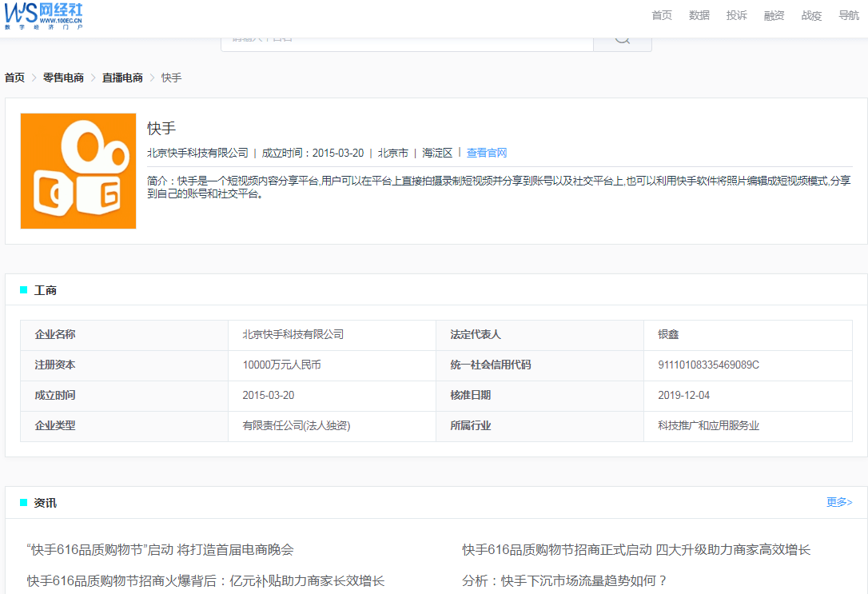Viewport: 868px width, 594px height.
Task: Click 成立时间：2015-03-20 in the header
Action: pos(313,153)
